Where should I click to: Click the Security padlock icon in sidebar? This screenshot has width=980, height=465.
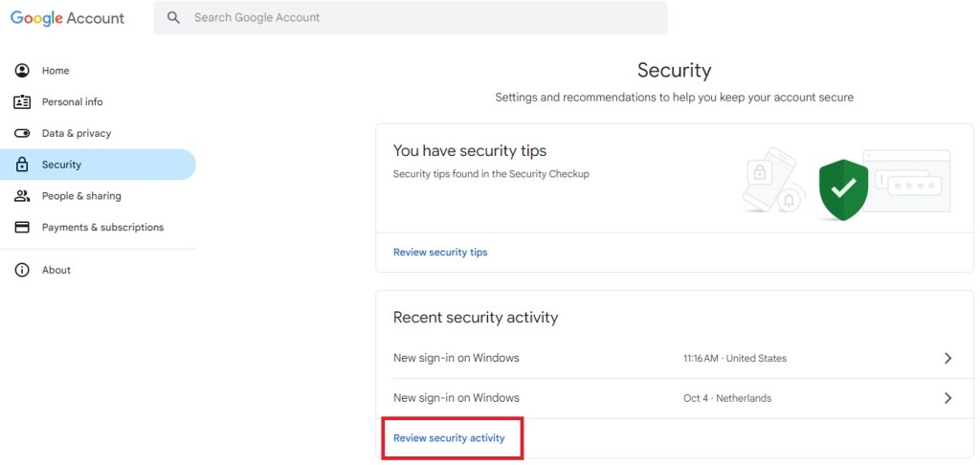(22, 165)
